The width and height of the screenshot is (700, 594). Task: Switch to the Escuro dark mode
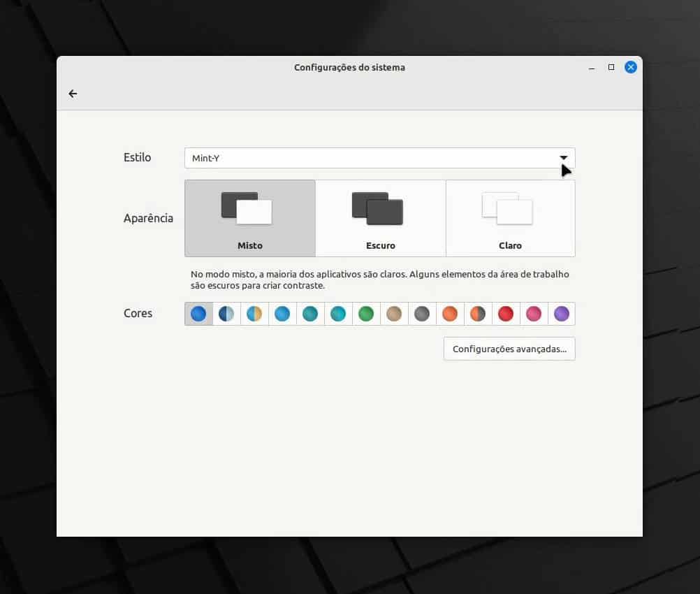click(381, 217)
